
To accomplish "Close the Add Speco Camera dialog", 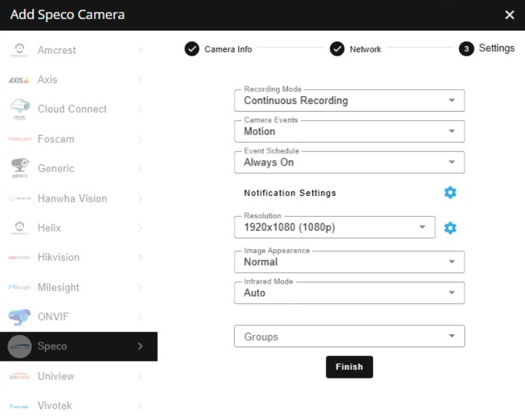I will (509, 15).
